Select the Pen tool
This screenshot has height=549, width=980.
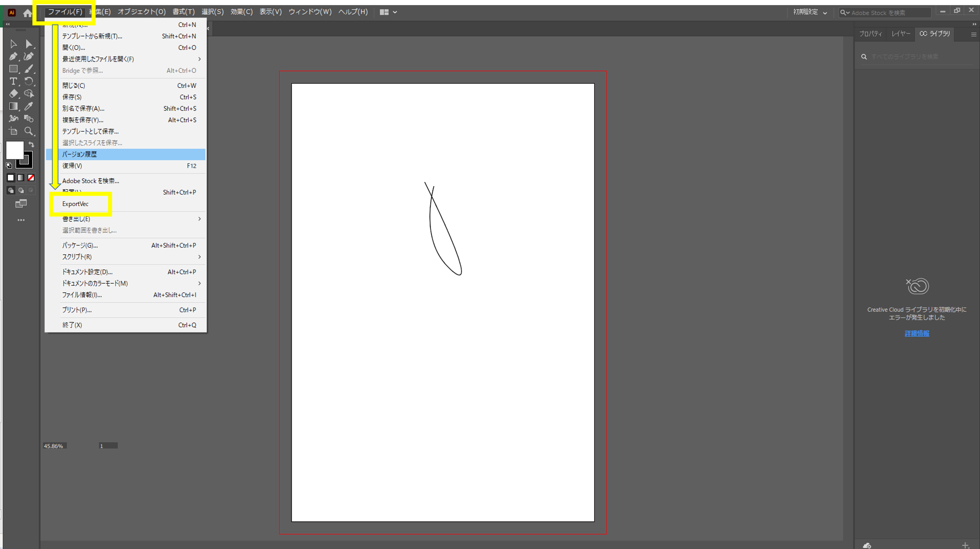tap(13, 56)
